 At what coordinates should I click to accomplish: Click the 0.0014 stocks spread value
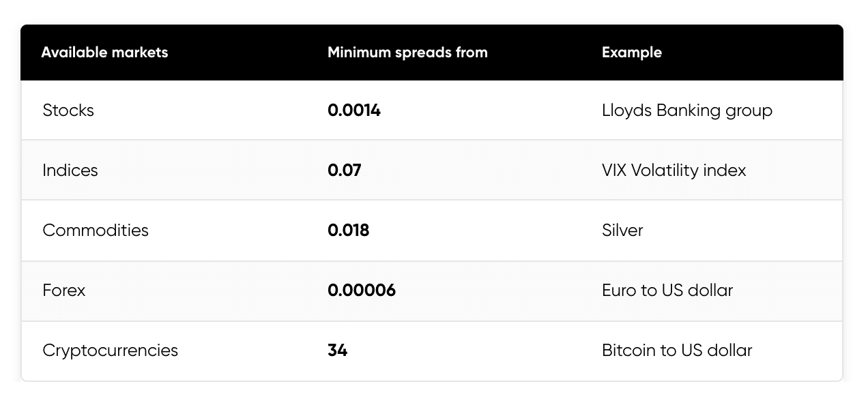354,110
